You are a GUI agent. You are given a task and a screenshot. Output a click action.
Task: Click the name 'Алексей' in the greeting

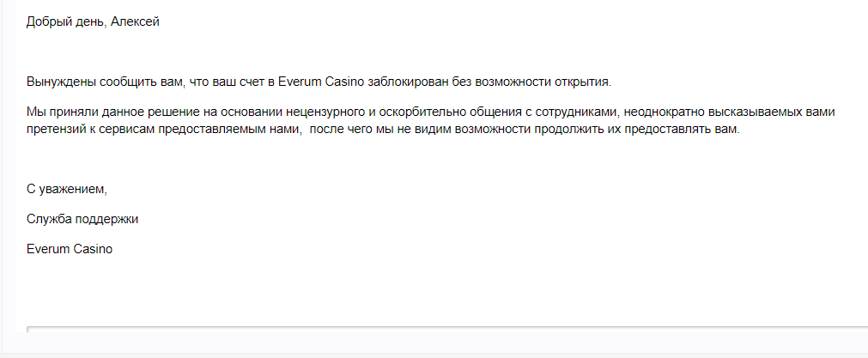pos(135,22)
